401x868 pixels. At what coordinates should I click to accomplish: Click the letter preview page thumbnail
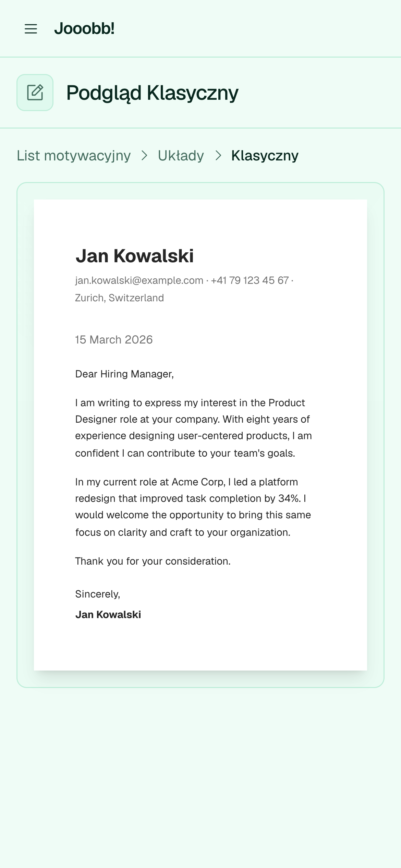[x=200, y=435]
